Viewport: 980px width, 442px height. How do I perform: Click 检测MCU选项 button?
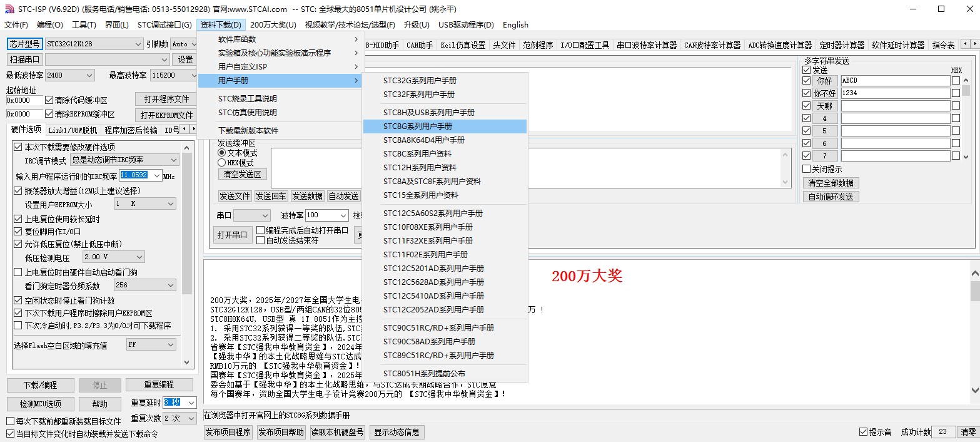pyautogui.click(x=41, y=404)
